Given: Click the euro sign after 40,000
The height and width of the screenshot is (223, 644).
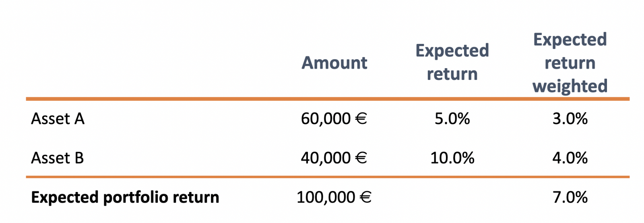Looking at the screenshot, I should click(x=361, y=158).
